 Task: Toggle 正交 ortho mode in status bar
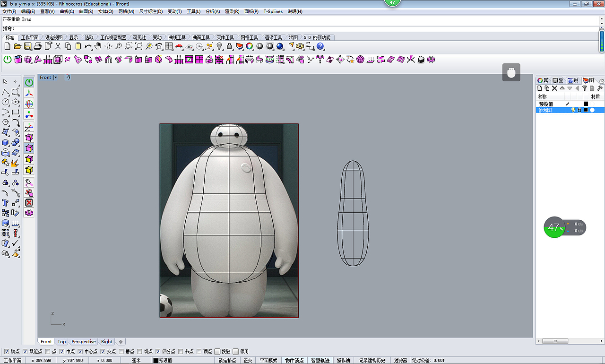click(x=248, y=361)
